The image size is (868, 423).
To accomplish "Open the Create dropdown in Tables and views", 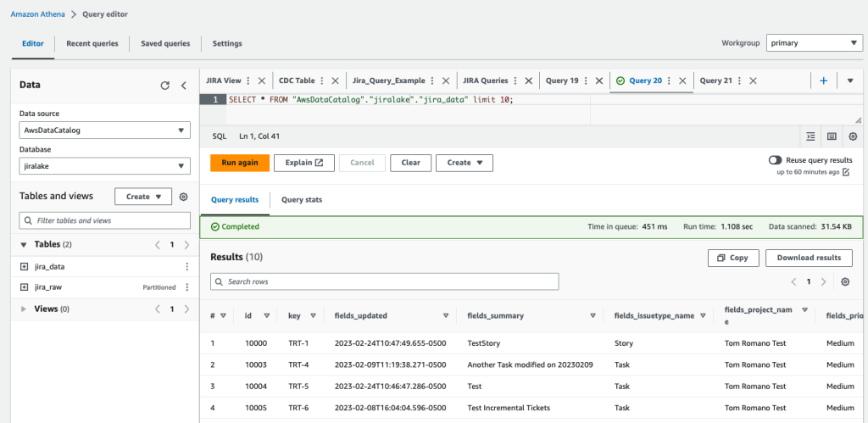I will (142, 197).
